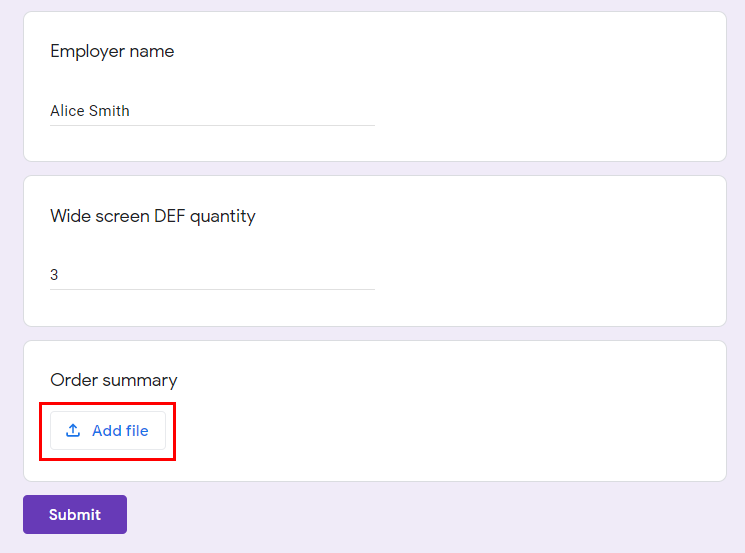Click the word 'Submit' on purple button
This screenshot has width=745, height=553.
tap(75, 515)
